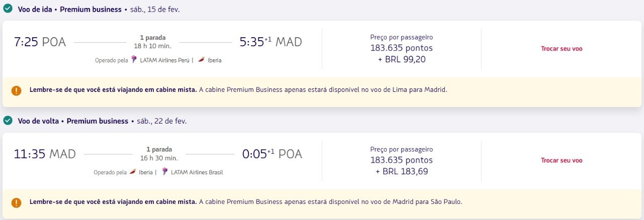644x220 pixels.
Task: Select the 7:25 POA departure time
Action: [x=40, y=42]
